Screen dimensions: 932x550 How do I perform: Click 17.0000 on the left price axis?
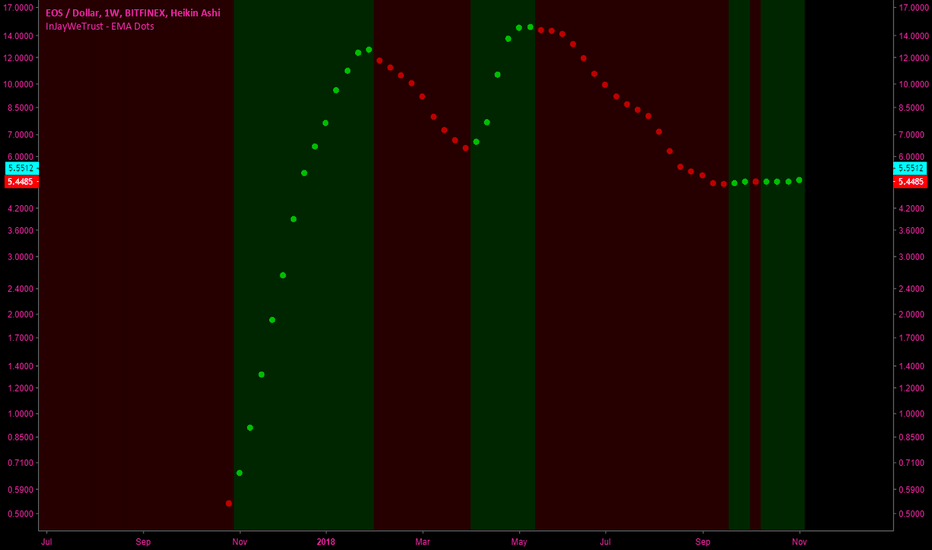[x=18, y=8]
